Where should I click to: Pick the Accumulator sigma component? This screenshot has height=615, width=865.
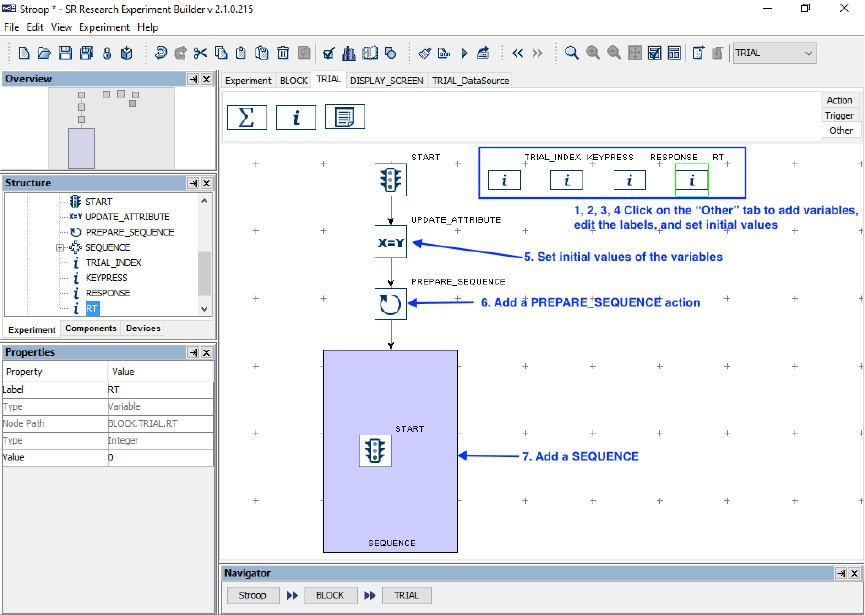(247, 117)
